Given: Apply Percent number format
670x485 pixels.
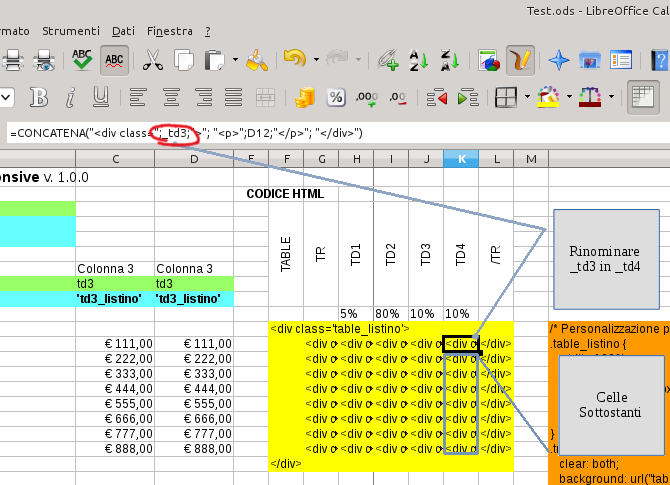Looking at the screenshot, I should 335,97.
